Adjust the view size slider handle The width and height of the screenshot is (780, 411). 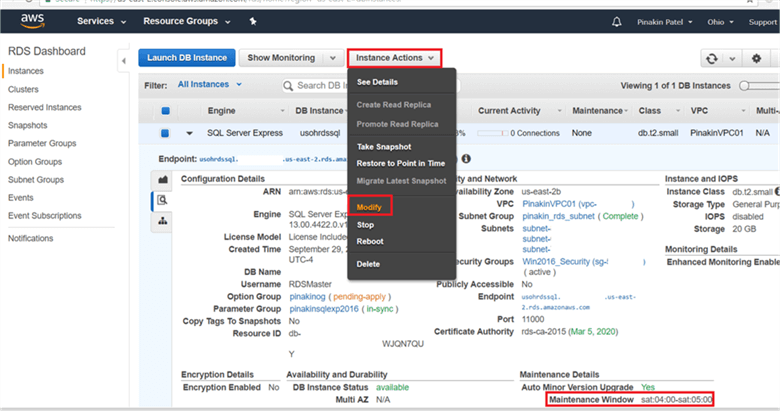tap(744, 86)
